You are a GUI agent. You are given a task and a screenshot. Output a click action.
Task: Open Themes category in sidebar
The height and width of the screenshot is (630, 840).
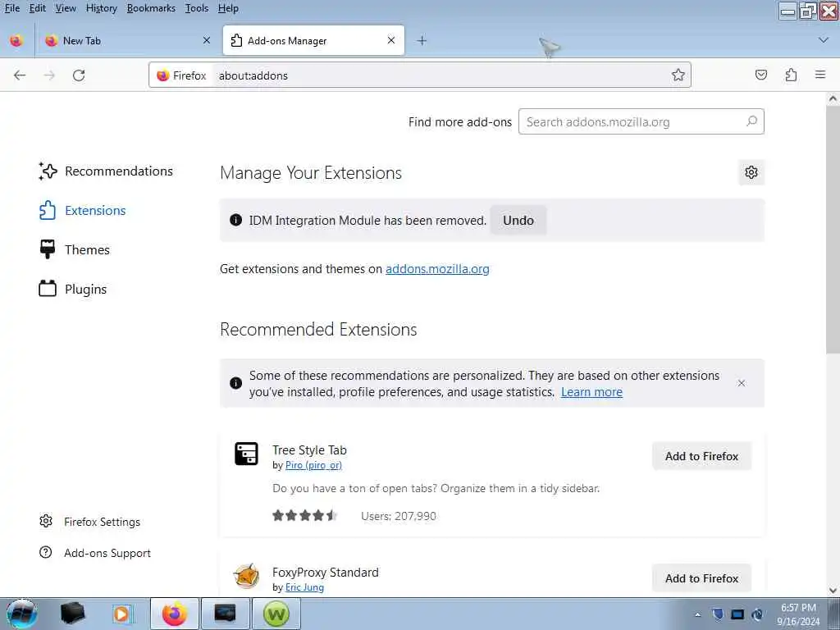74,249
